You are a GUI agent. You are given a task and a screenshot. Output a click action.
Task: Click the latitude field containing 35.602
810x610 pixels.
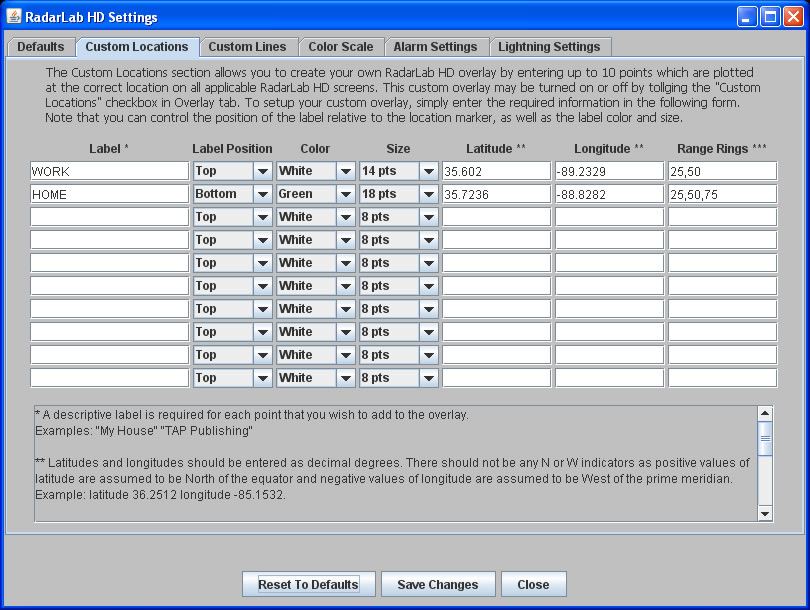point(496,171)
